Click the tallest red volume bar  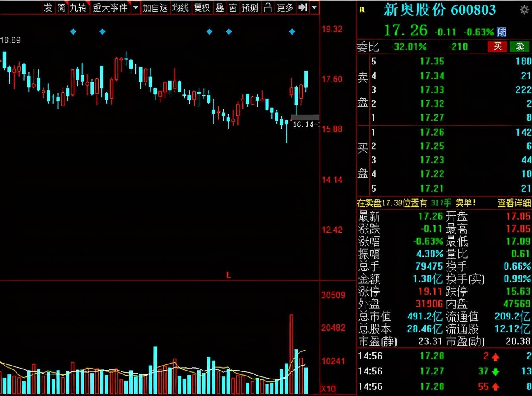pyautogui.click(x=291, y=354)
